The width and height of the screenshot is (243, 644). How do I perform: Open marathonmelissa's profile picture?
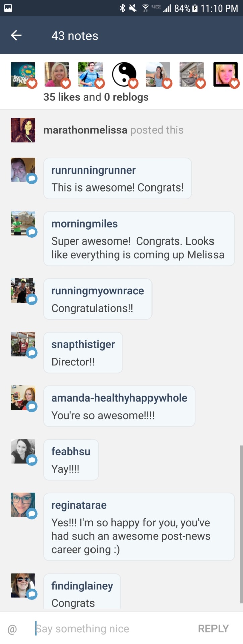click(23, 130)
